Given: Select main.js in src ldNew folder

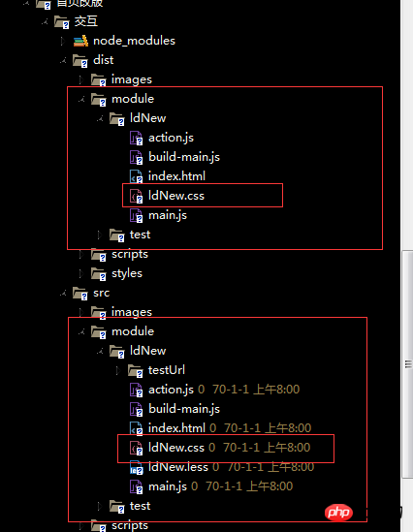Looking at the screenshot, I should [168, 486].
